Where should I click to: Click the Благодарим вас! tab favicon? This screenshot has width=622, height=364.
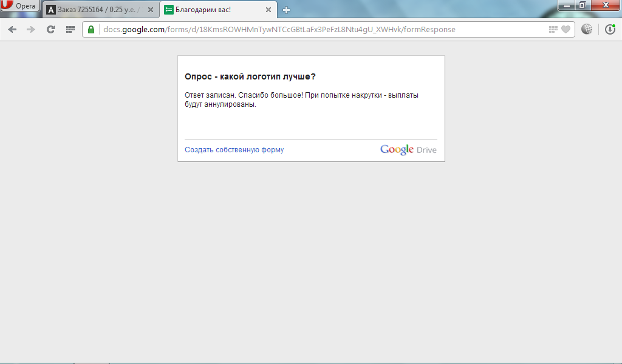pos(169,10)
